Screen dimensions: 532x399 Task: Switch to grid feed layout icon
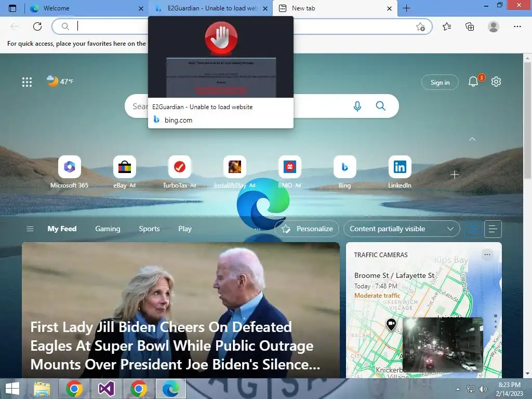coord(473,229)
